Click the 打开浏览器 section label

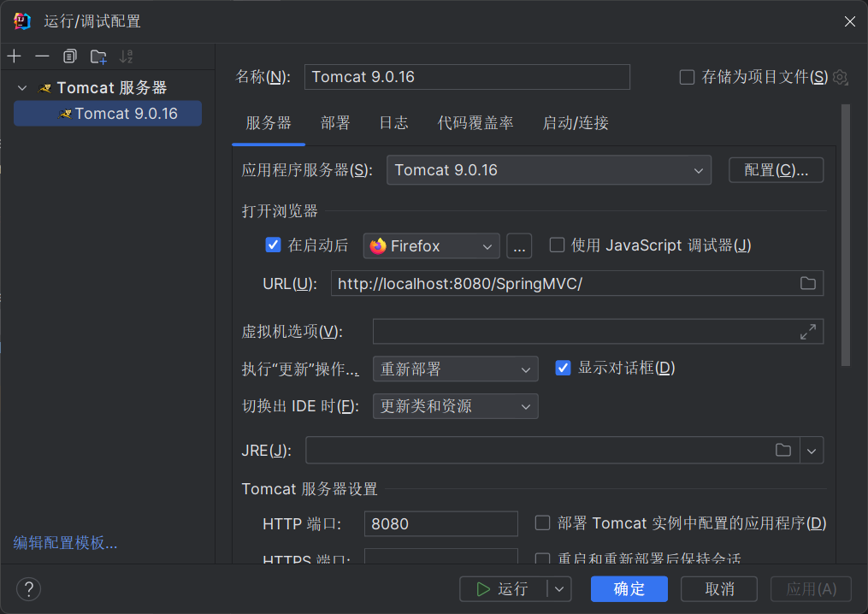click(x=280, y=211)
